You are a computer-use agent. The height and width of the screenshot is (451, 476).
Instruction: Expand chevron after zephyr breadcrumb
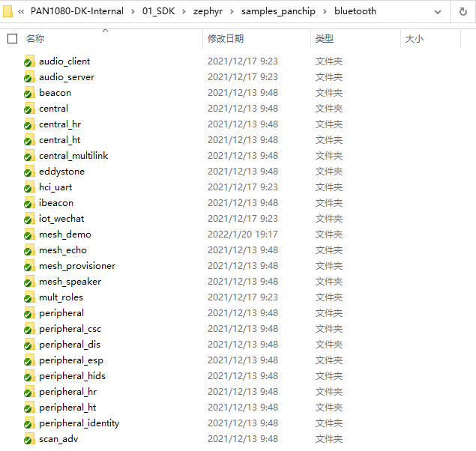click(232, 11)
